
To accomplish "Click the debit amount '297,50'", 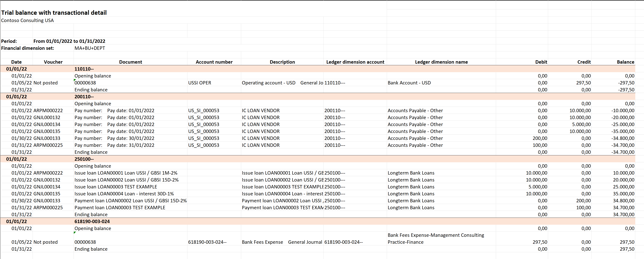I will pos(540,242).
